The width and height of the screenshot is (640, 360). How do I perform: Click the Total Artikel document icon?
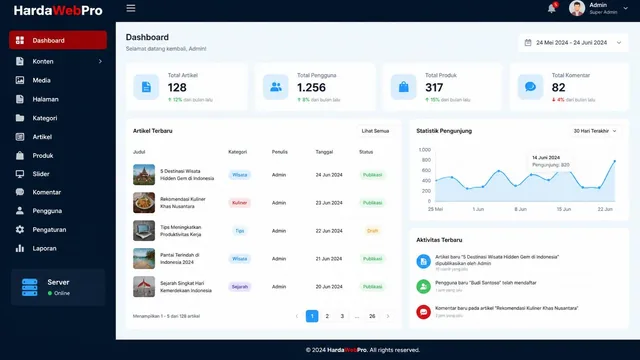tap(146, 87)
